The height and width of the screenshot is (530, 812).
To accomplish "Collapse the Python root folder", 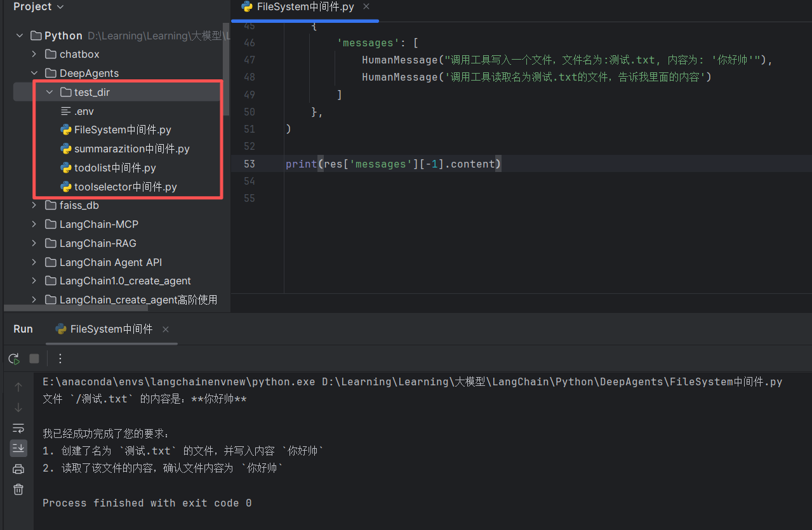I will click(20, 36).
